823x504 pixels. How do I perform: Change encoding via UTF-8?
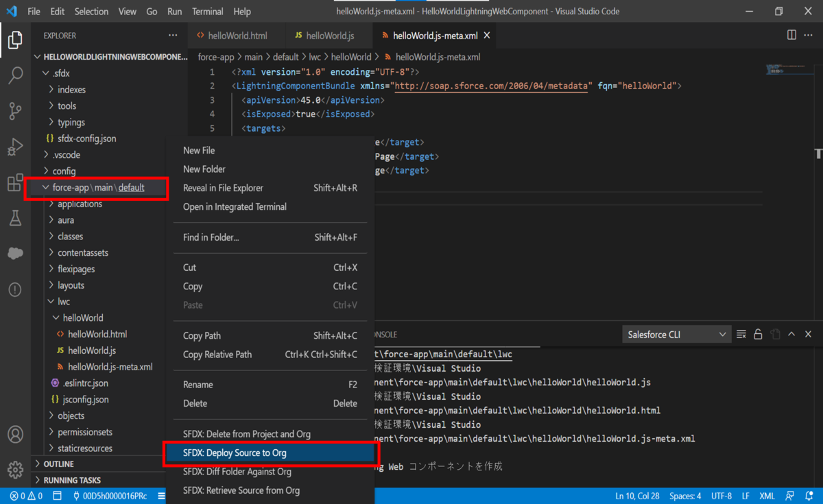coord(721,496)
